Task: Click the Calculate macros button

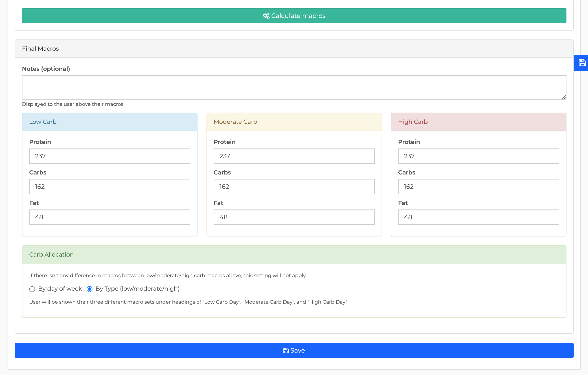Action: point(294,16)
